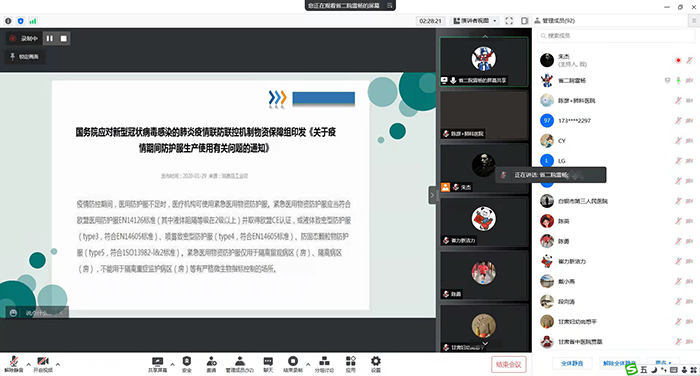This screenshot has height=376, width=700.
Task: Expand share screen options arrow
Action: (x=172, y=364)
